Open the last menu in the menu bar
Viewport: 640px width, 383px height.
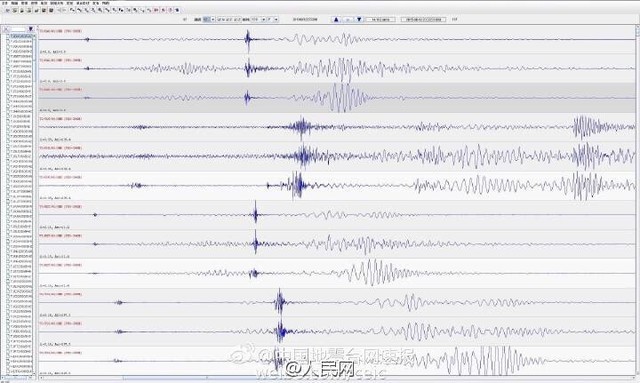(x=106, y=3)
